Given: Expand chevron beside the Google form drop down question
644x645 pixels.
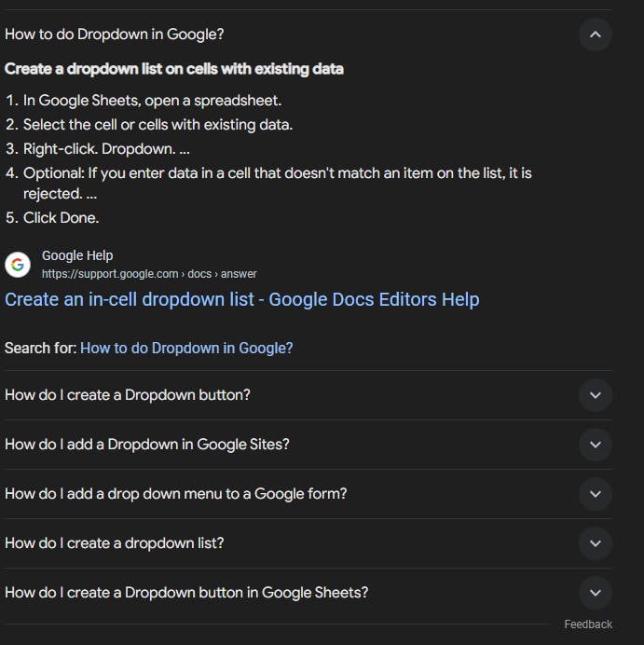Looking at the screenshot, I should pos(596,494).
